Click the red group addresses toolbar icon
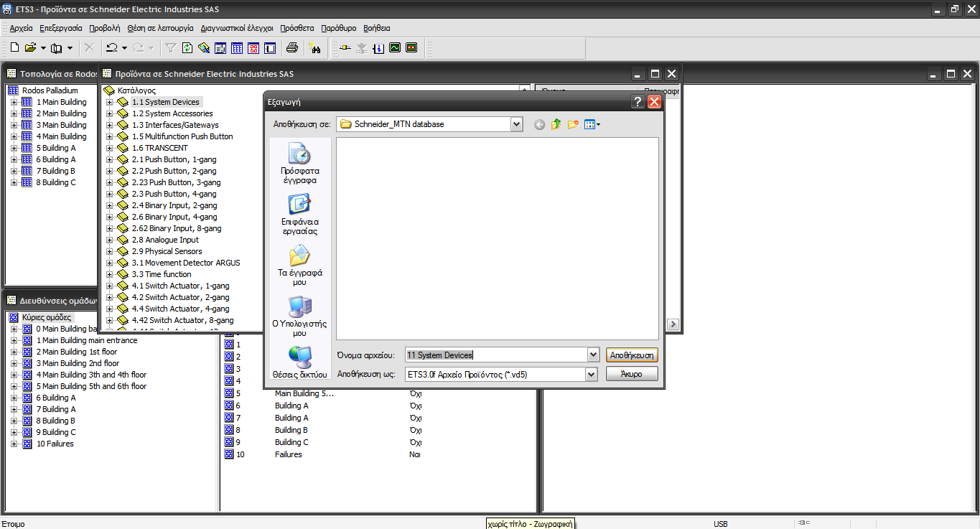980x529 pixels. pos(253,48)
